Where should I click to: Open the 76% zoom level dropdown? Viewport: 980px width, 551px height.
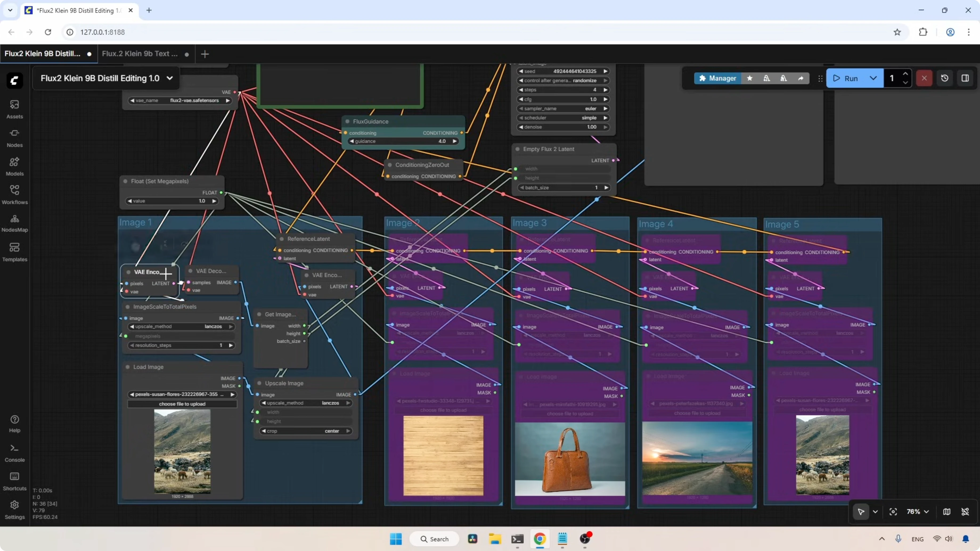[918, 511]
